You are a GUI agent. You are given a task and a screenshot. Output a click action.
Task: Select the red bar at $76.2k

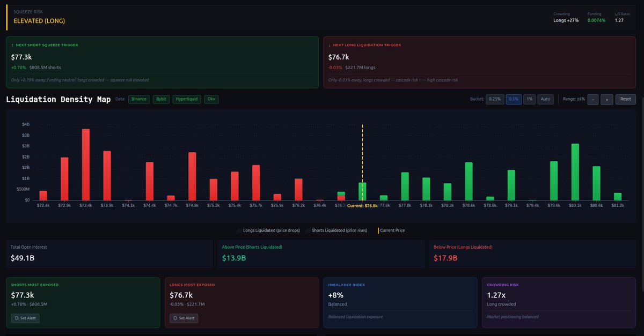click(x=298, y=189)
